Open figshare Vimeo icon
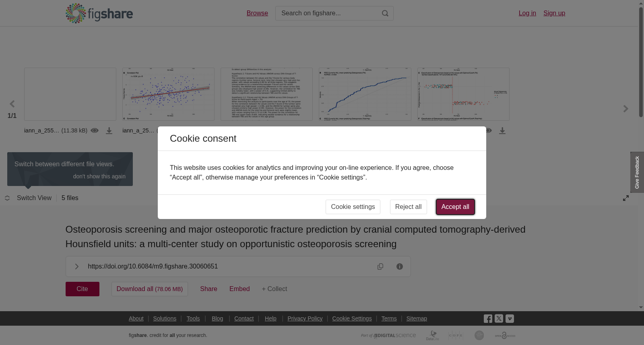 coord(510,318)
